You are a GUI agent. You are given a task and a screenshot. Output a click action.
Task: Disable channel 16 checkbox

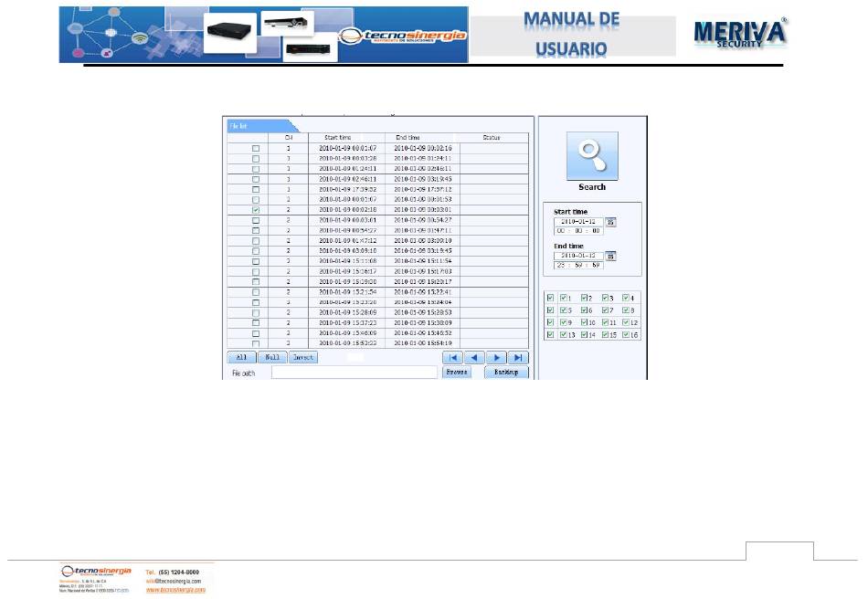tap(626, 335)
